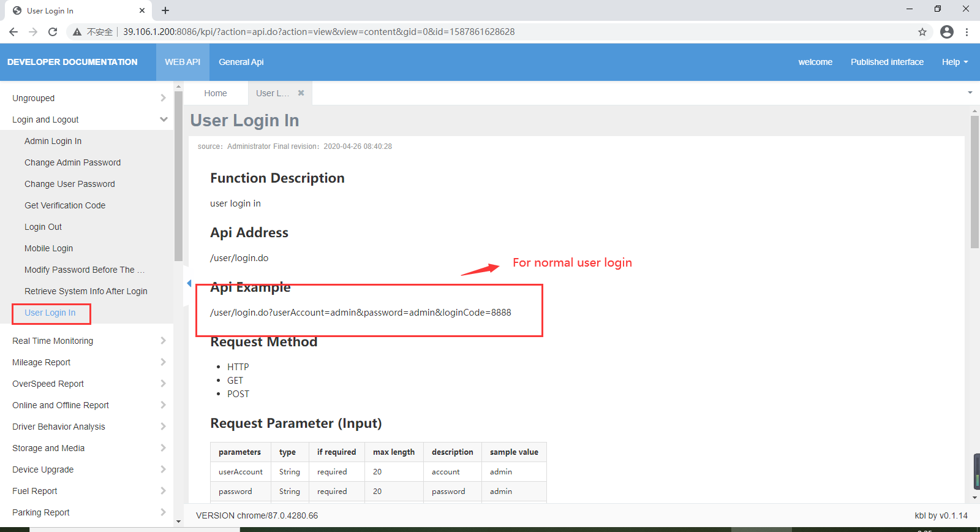Open the Login Out doc
The height and width of the screenshot is (532, 980).
[43, 227]
